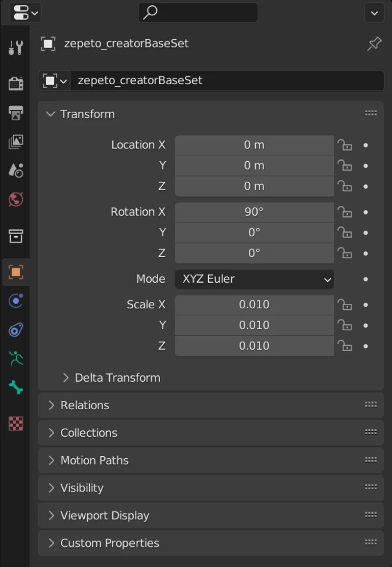Viewport: 392px width, 567px height.
Task: Lock the Location X value
Action: tap(345, 145)
